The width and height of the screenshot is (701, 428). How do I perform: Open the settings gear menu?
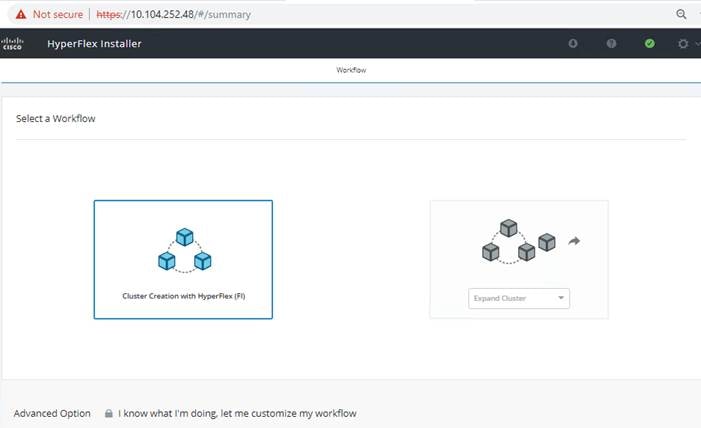click(x=683, y=44)
